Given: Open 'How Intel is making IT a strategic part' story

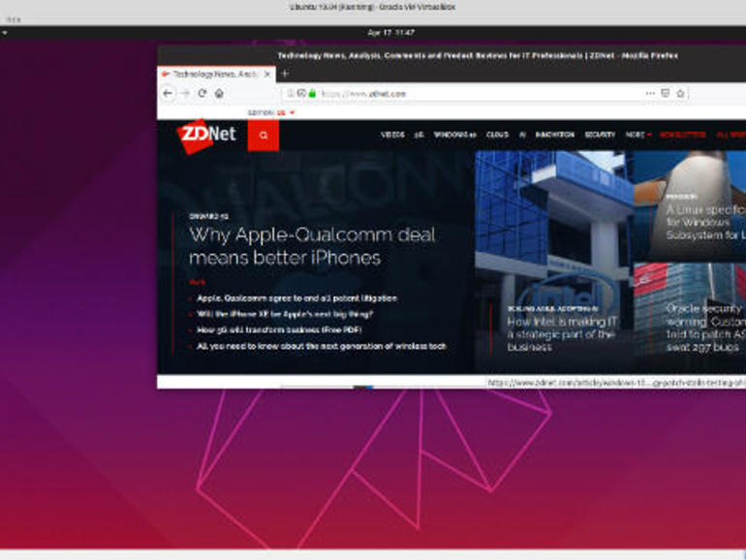Looking at the screenshot, I should click(562, 334).
